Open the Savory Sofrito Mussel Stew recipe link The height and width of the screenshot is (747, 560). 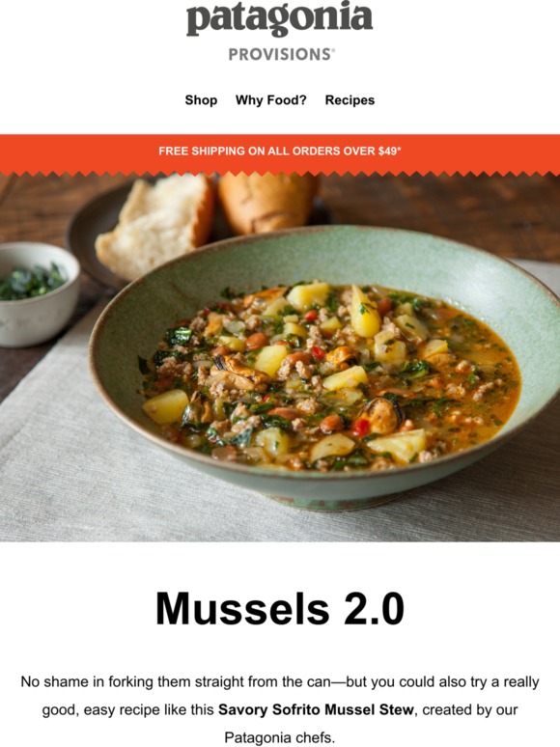coord(316,709)
